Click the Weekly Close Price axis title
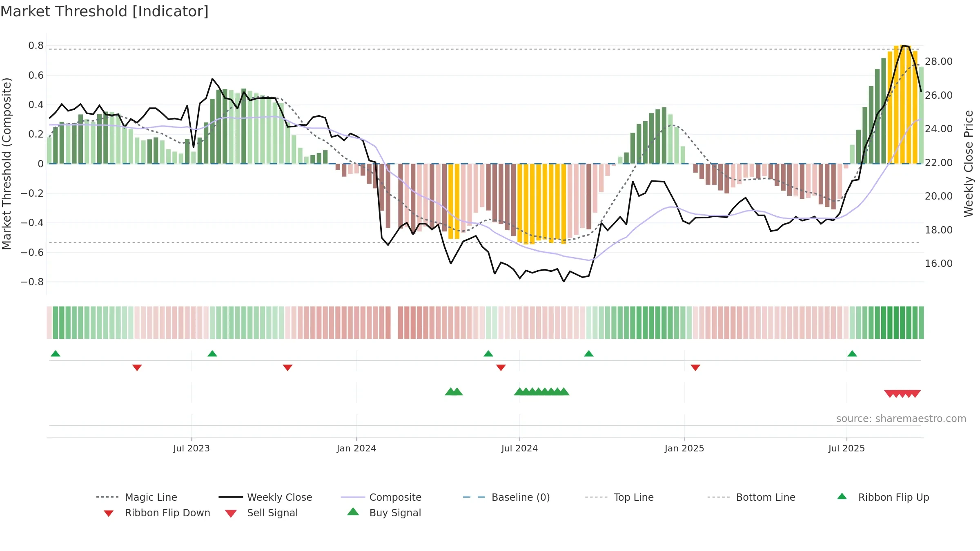980x551 pixels. [969, 163]
